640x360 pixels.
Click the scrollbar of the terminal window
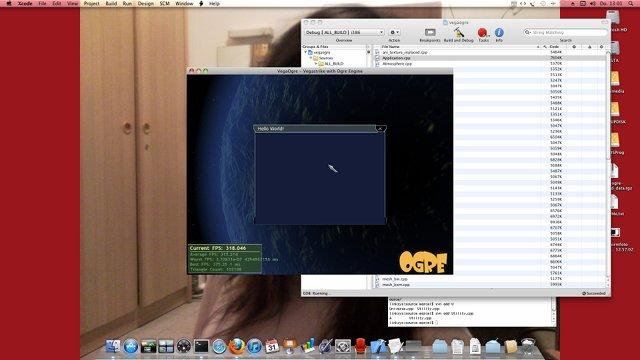pyautogui.click(x=553, y=311)
